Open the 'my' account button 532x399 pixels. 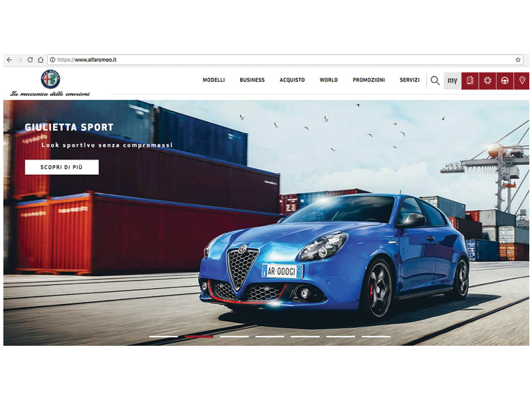[x=452, y=80]
